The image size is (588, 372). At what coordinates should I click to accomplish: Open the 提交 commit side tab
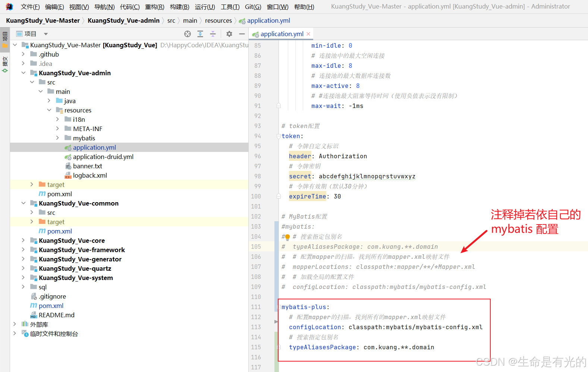5,64
